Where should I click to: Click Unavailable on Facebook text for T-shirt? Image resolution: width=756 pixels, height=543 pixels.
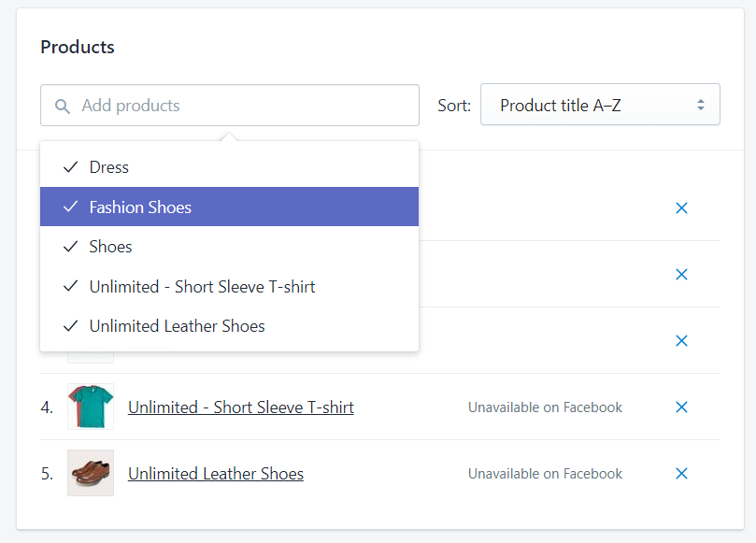coord(545,407)
